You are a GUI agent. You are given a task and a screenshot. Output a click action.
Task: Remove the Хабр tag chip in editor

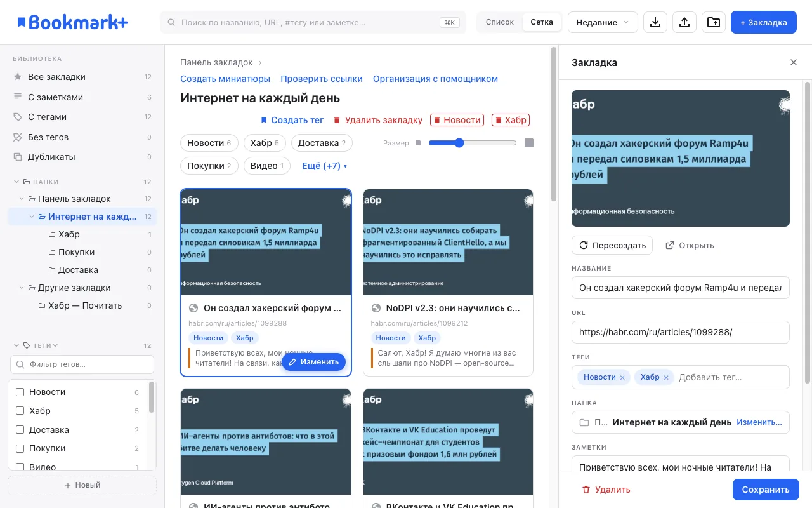666,378
